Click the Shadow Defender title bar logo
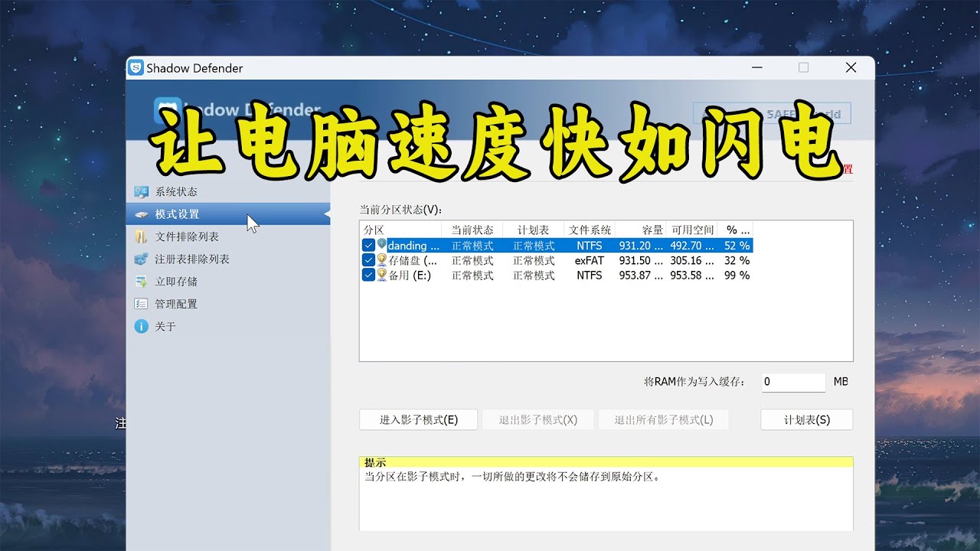The width and height of the screenshot is (980, 551). coord(136,68)
